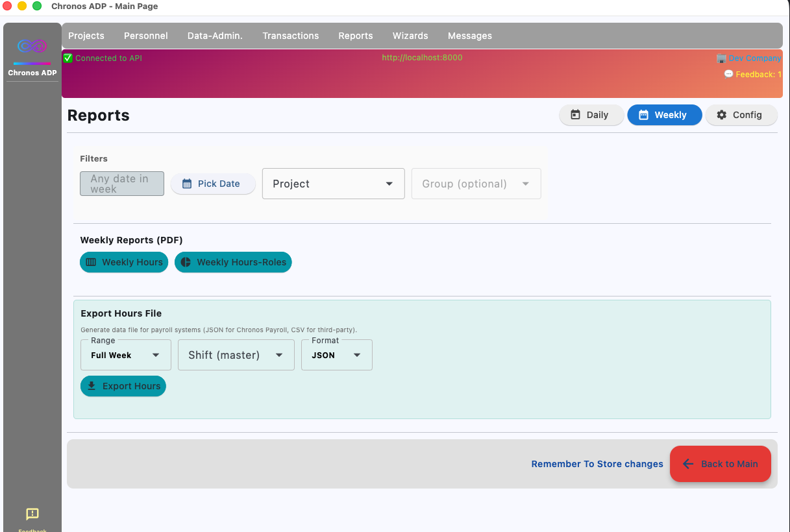This screenshot has width=790, height=532.
Task: Open the Messages menu
Action: (470, 36)
